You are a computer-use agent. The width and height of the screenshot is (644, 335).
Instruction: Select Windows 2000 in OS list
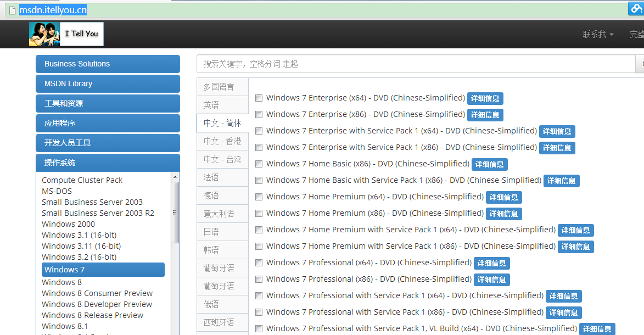click(68, 224)
